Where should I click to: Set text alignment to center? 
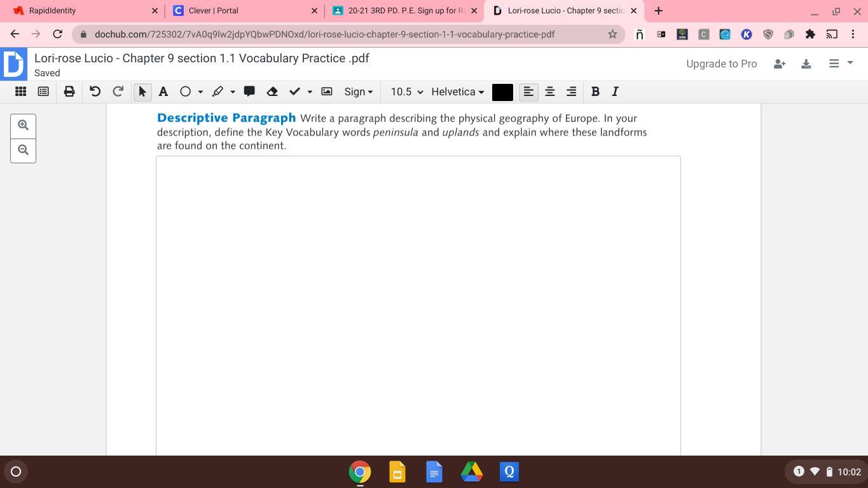coord(550,91)
